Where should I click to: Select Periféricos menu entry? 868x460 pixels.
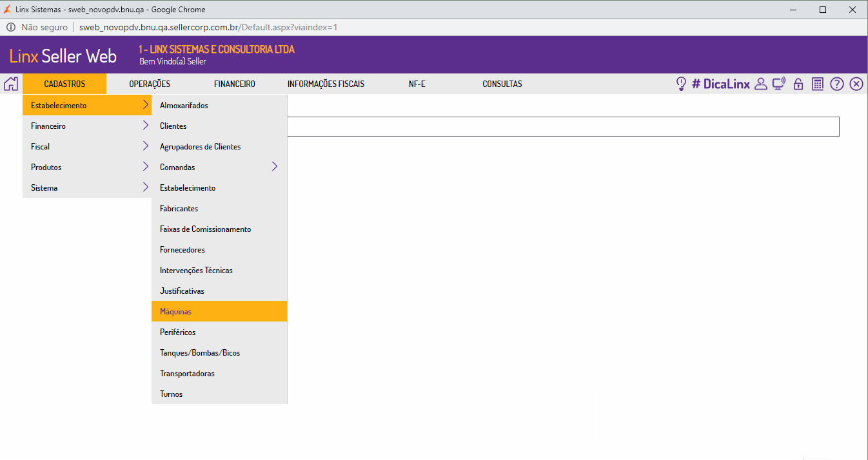[219, 332]
